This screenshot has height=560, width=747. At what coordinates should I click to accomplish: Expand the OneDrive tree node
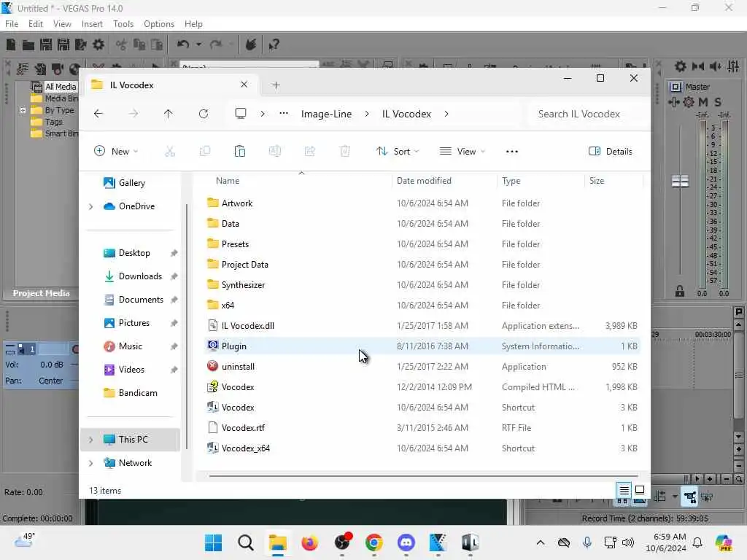coord(91,206)
